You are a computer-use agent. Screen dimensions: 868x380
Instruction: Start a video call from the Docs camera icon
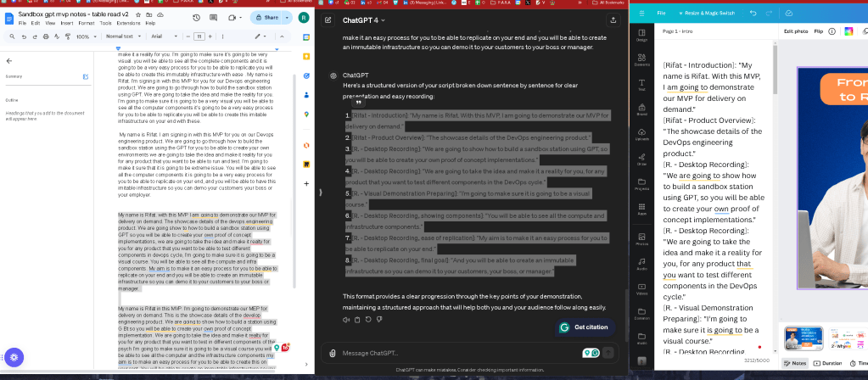[232, 18]
